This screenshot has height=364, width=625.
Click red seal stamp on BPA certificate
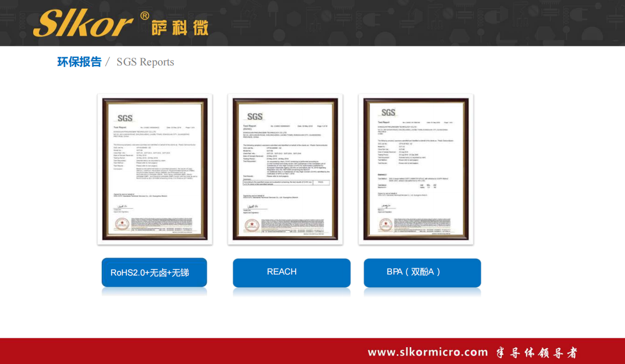tap(386, 223)
